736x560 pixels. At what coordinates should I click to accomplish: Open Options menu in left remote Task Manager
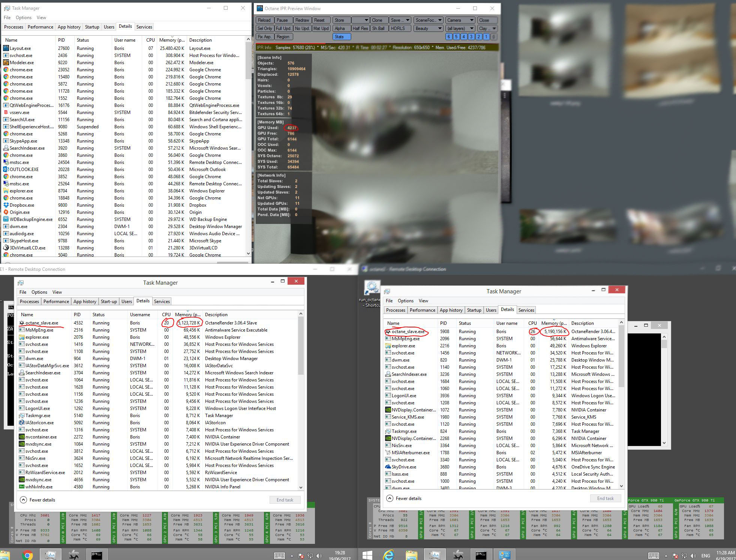39,292
